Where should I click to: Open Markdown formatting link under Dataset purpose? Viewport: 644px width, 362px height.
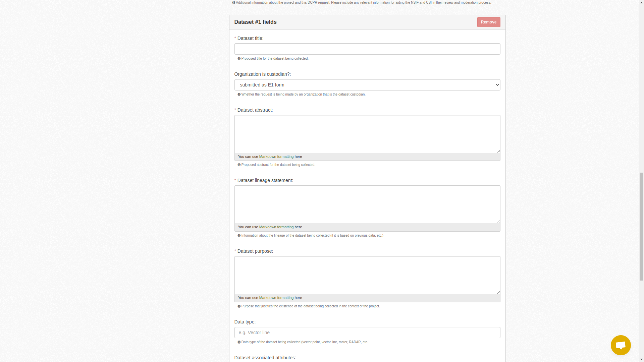coord(276,298)
